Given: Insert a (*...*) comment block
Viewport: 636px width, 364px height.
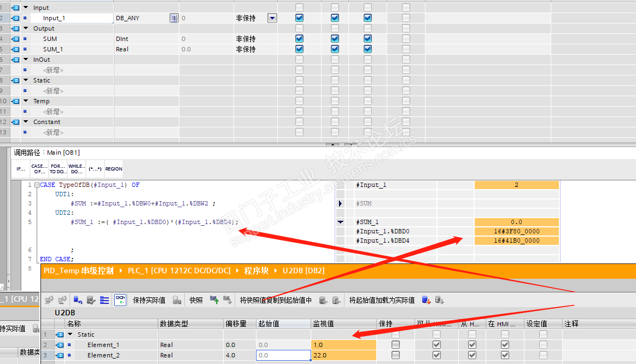Looking at the screenshot, I should coord(95,169).
